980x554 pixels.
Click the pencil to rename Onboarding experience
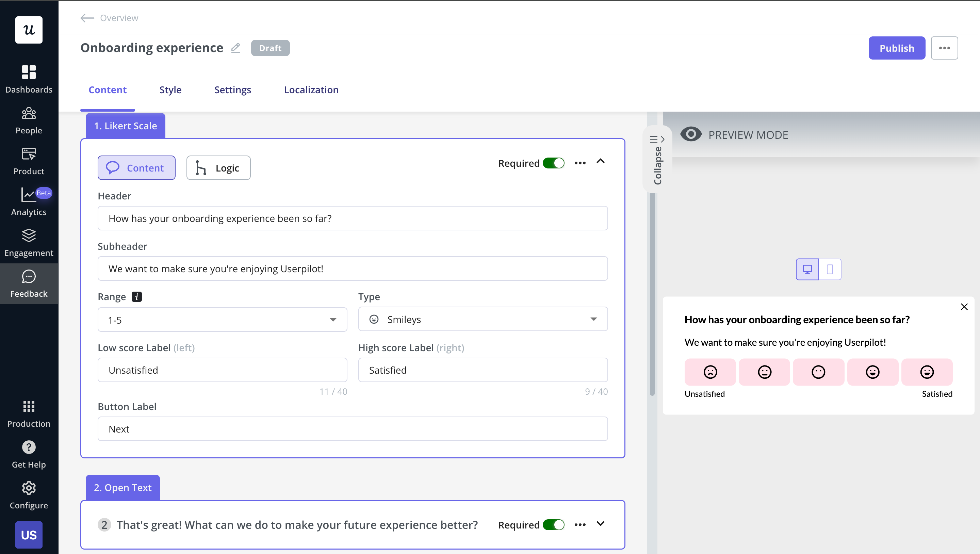[x=235, y=48]
